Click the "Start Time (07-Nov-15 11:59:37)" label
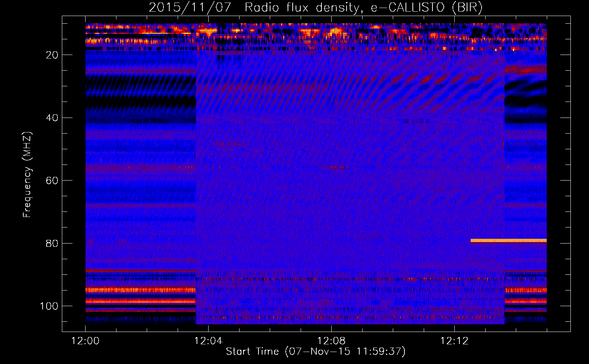 (x=316, y=352)
